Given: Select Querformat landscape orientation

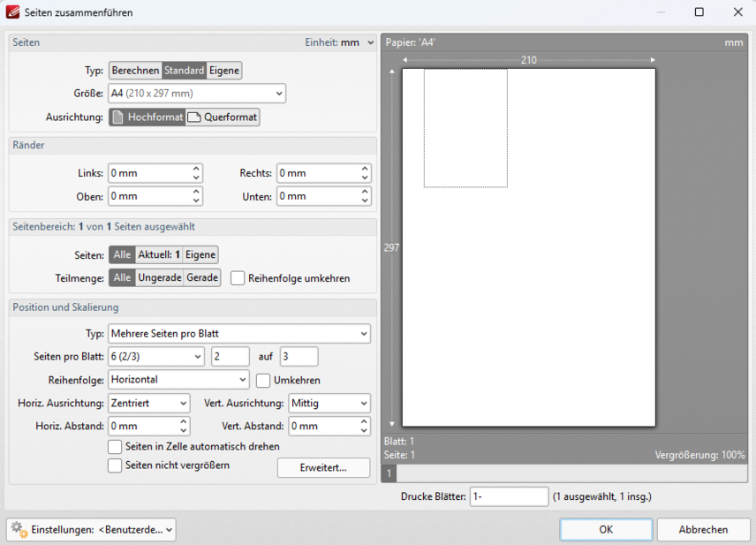Looking at the screenshot, I should point(223,117).
